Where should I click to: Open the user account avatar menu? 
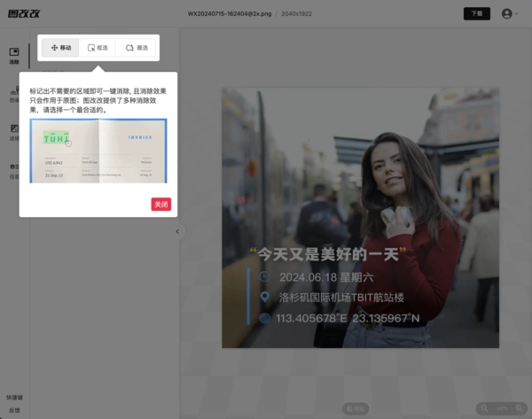tap(508, 13)
